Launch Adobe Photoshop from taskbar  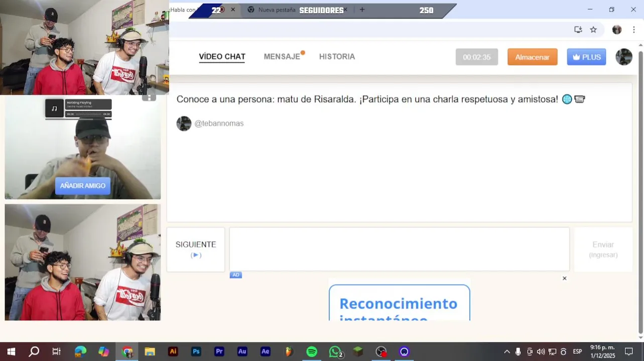pos(196,351)
